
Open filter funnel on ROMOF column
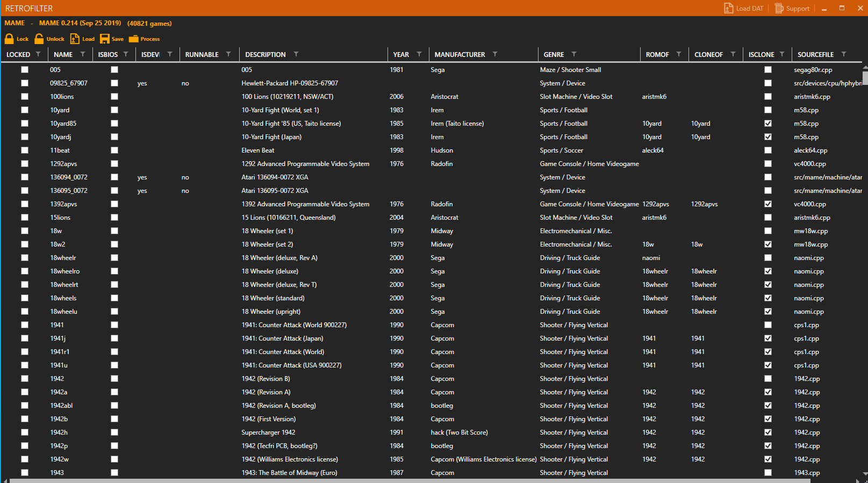[x=679, y=54]
